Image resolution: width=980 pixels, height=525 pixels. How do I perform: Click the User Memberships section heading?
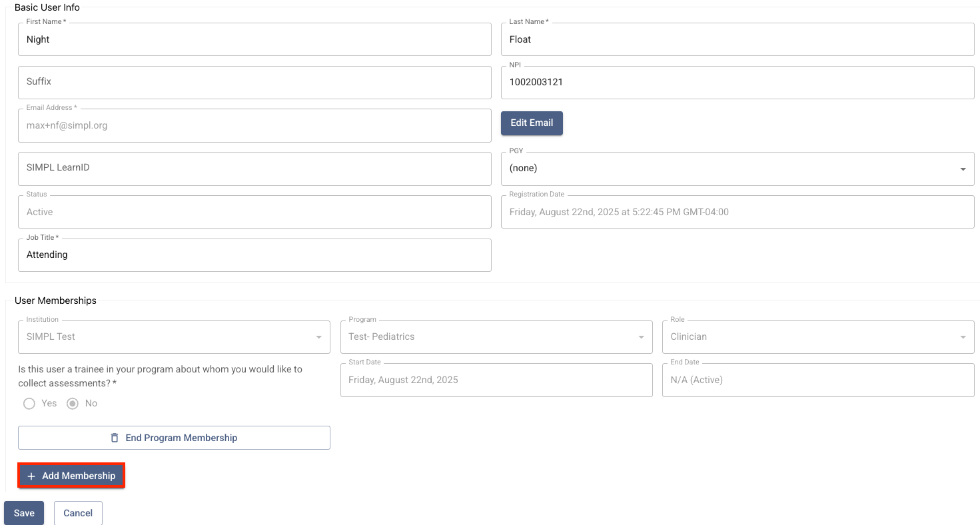(x=55, y=300)
